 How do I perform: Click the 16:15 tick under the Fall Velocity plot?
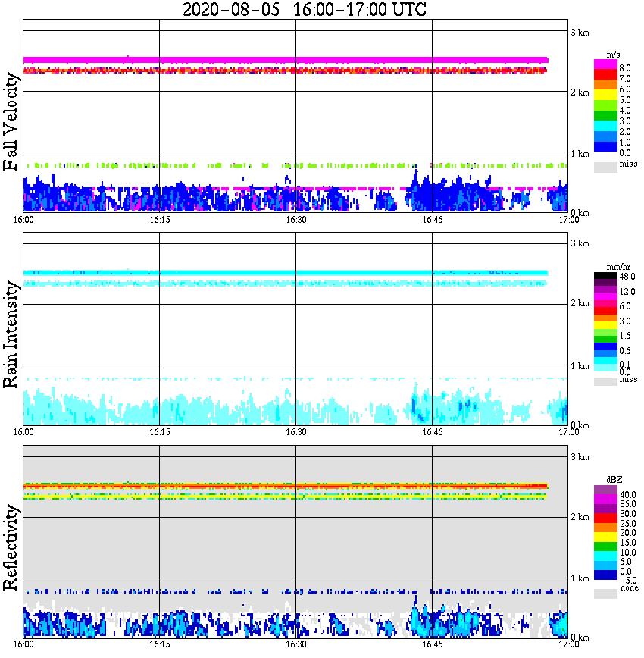tap(159, 220)
